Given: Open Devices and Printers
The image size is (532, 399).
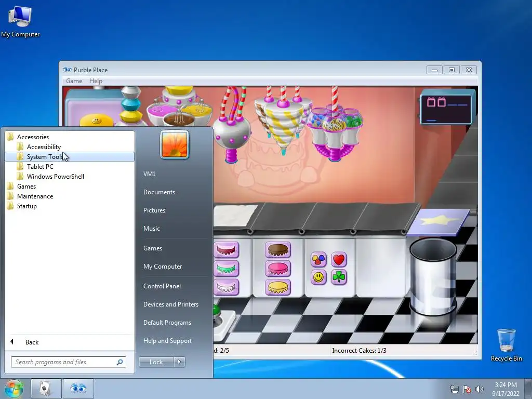Looking at the screenshot, I should 171,304.
